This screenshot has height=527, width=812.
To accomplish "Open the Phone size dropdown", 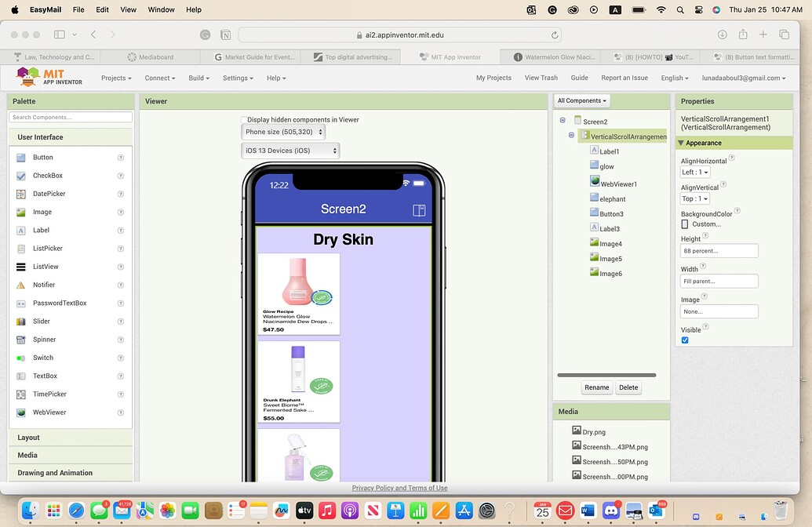I will click(283, 133).
